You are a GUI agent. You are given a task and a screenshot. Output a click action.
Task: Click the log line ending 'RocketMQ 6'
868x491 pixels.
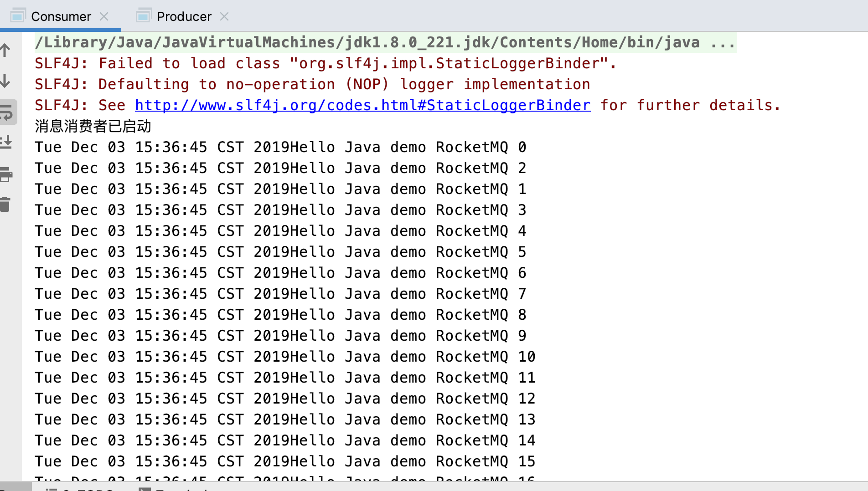click(280, 273)
